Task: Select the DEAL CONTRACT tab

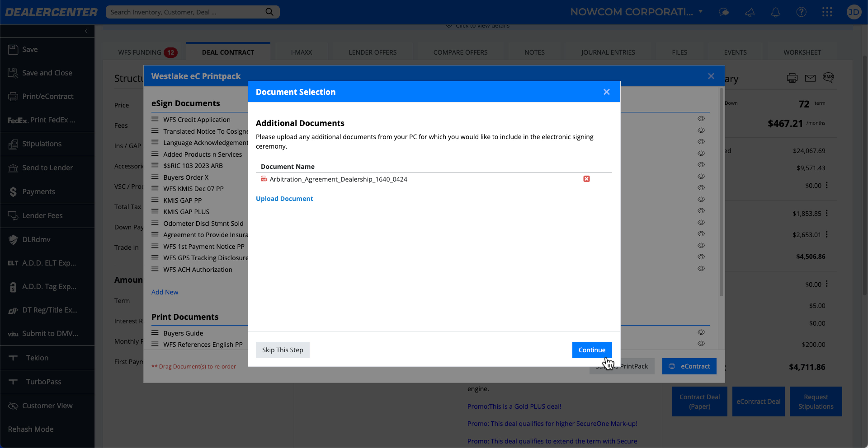Action: [x=228, y=52]
